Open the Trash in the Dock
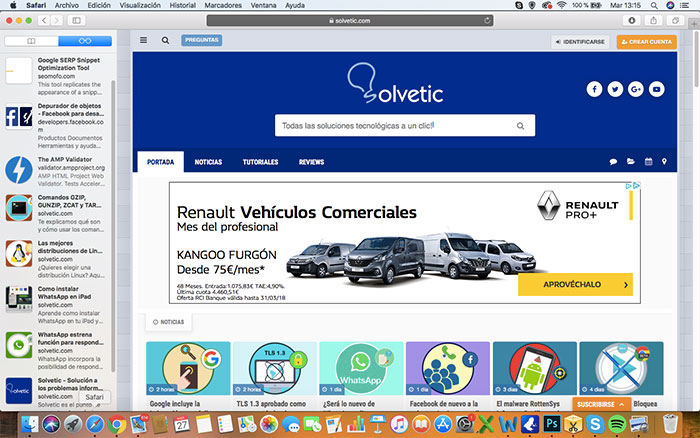 pos(670,424)
